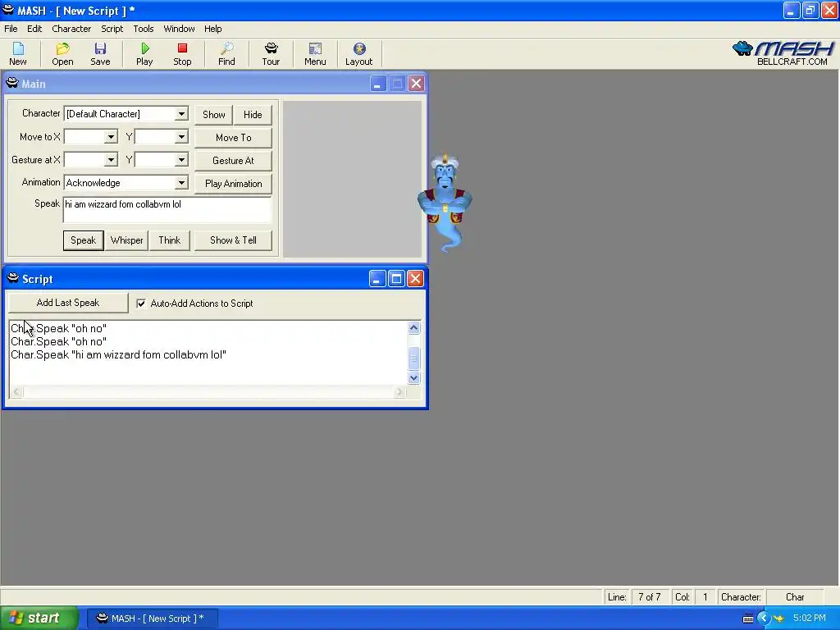The height and width of the screenshot is (630, 840).
Task: Open the Find tool in the toolbar
Action: click(226, 53)
